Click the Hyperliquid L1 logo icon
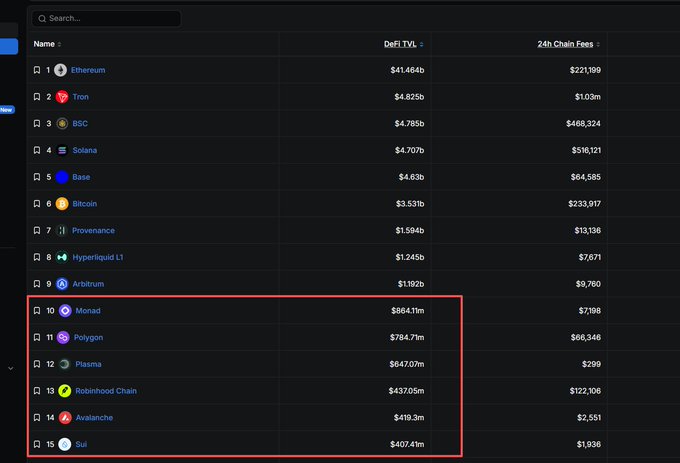The image size is (680, 463). coord(62,258)
